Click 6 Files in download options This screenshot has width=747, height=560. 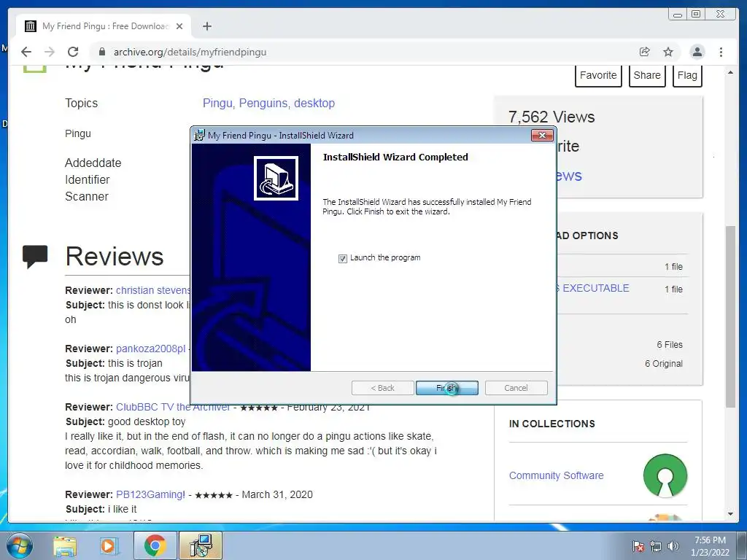point(670,345)
